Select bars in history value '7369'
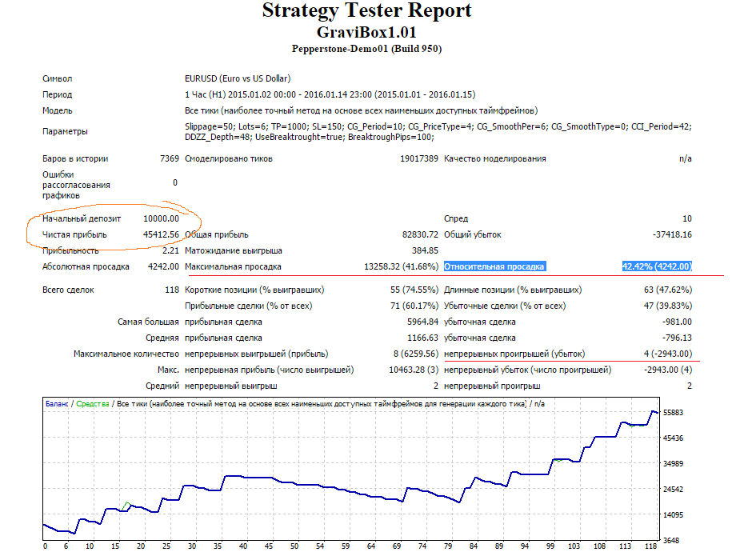The height and width of the screenshot is (556, 756). click(170, 158)
